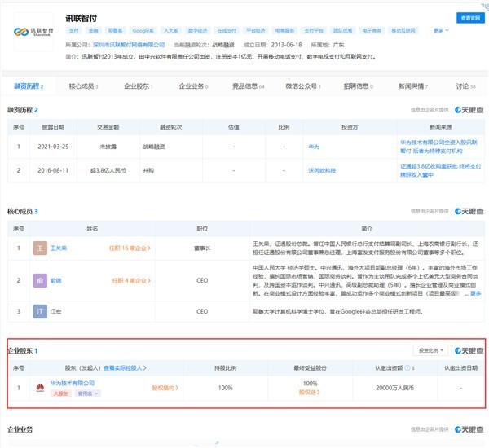This screenshot has width=489, height=448.
Task: Expand 更多 in 俞镝's bio
Action: pyautogui.click(x=475, y=294)
